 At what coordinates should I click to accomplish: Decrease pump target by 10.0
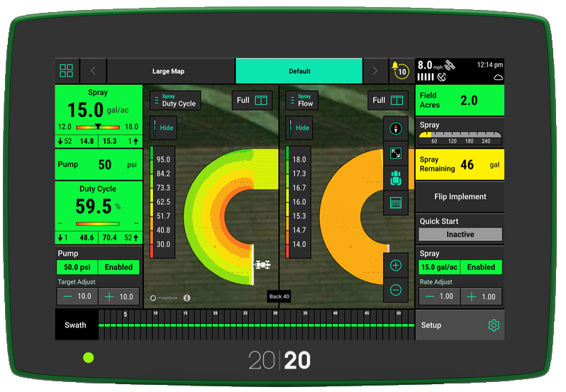pos(77,296)
